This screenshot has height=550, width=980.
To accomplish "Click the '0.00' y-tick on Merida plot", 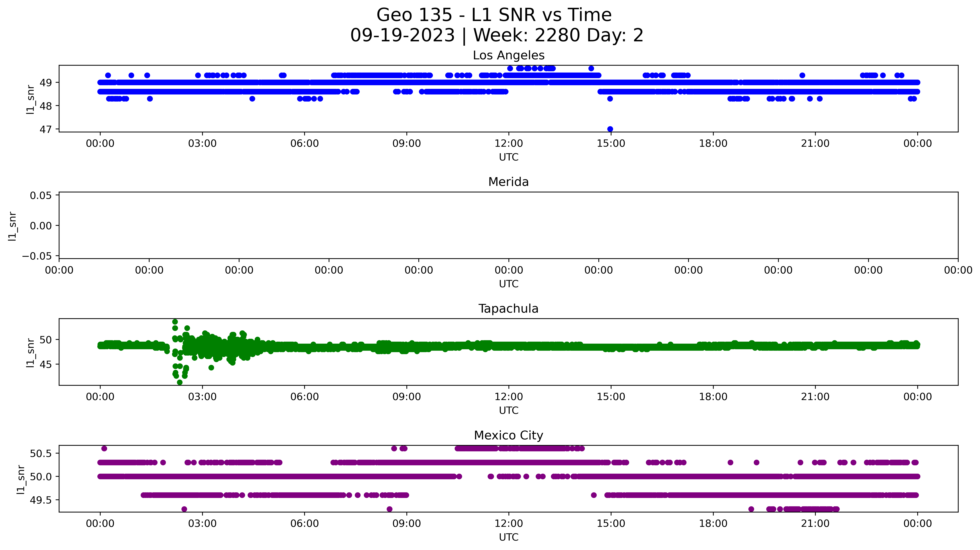I will click(x=41, y=226).
